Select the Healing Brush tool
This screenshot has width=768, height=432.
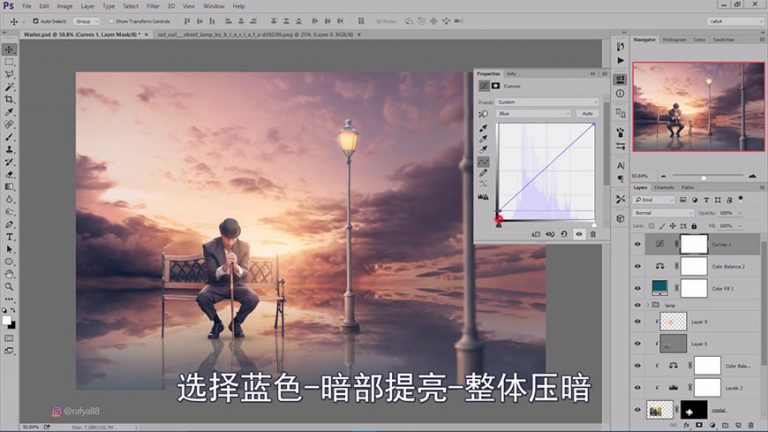9,124
